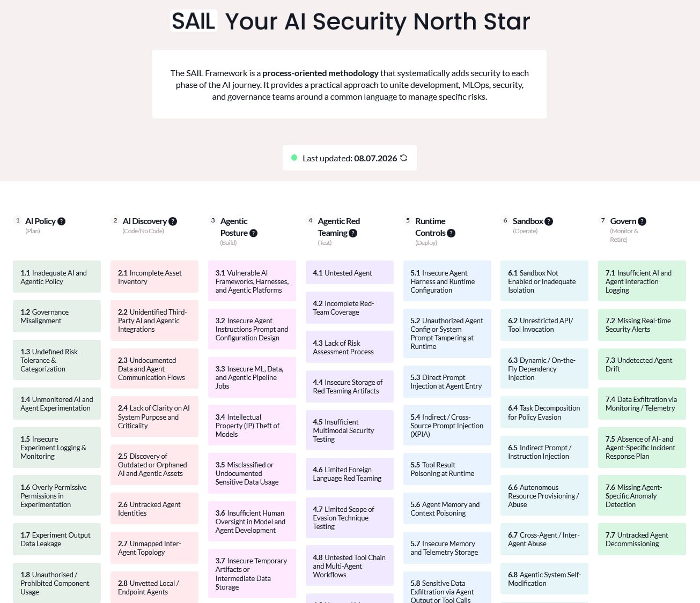Click the help icon beside AI Policy
The height and width of the screenshot is (603, 700).
point(62,221)
